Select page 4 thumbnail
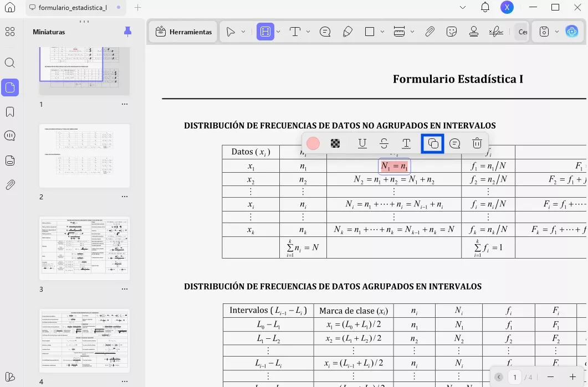Image resolution: width=588 pixels, height=387 pixels. [x=84, y=340]
